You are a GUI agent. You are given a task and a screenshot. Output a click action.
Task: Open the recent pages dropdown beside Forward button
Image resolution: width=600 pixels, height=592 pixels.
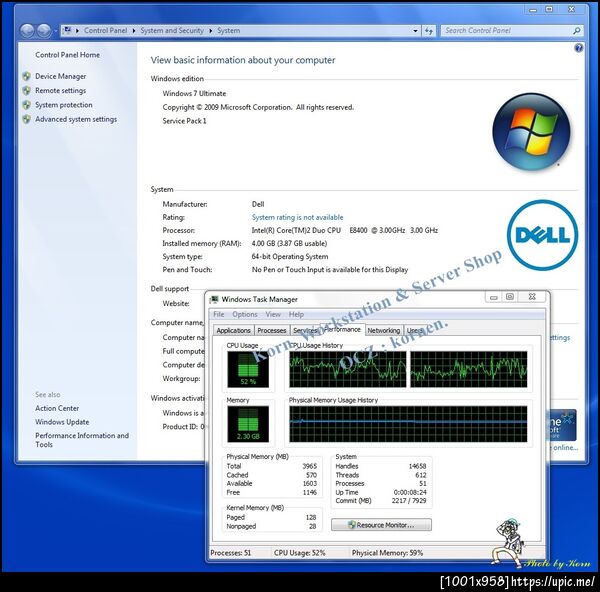(x=55, y=31)
